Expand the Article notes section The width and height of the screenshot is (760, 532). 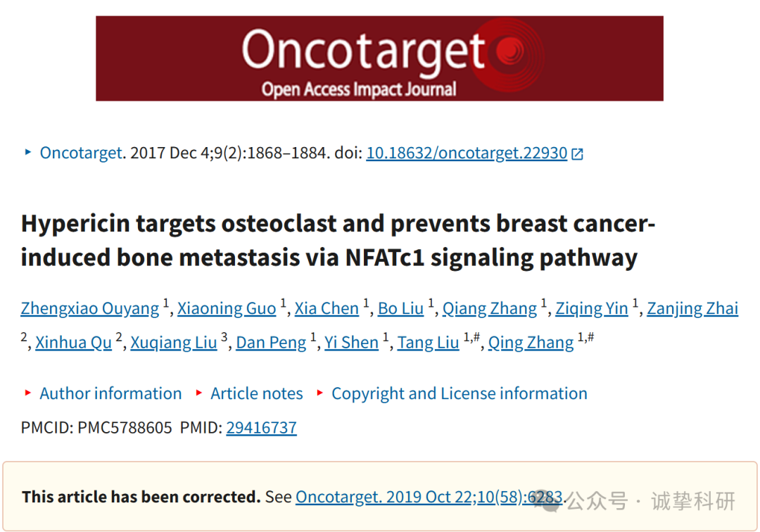pyautogui.click(x=256, y=393)
